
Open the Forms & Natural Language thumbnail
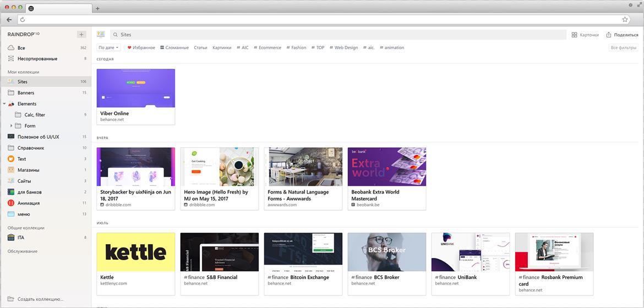[x=303, y=167]
